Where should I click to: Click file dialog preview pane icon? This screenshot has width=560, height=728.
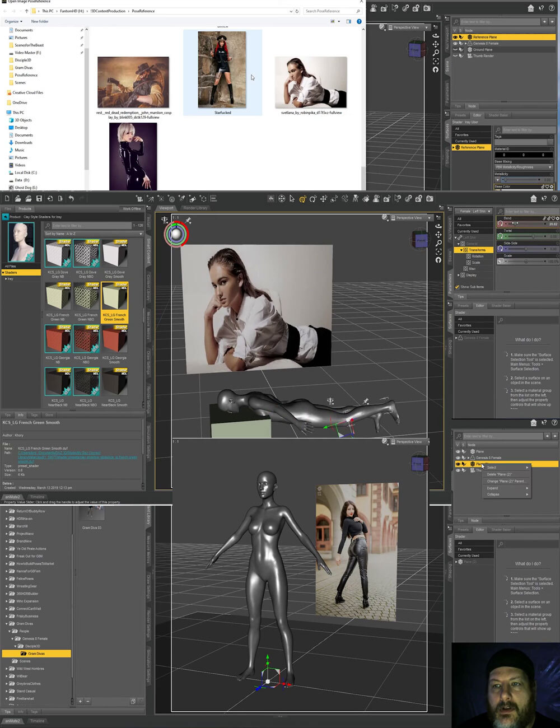348,21
